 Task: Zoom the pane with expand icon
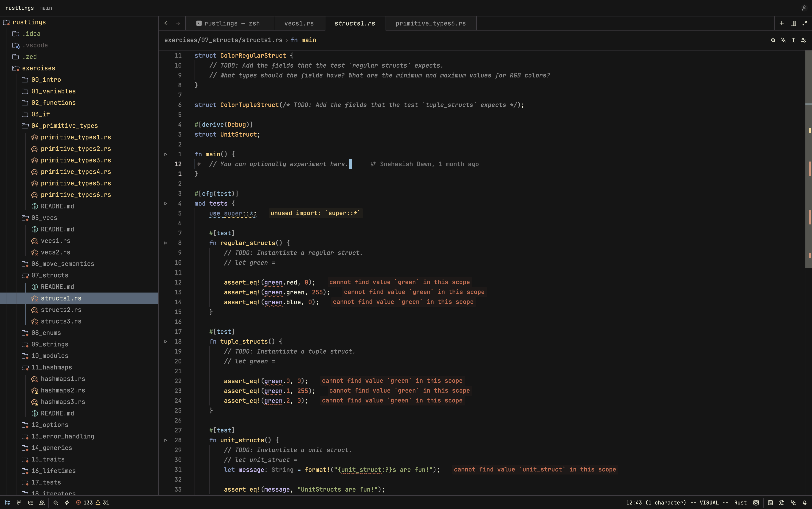click(804, 23)
